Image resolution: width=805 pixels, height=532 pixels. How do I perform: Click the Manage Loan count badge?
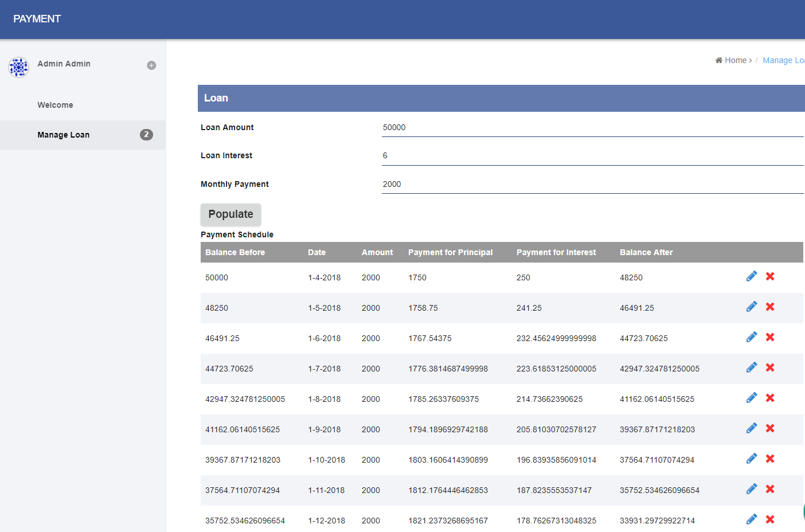point(146,135)
